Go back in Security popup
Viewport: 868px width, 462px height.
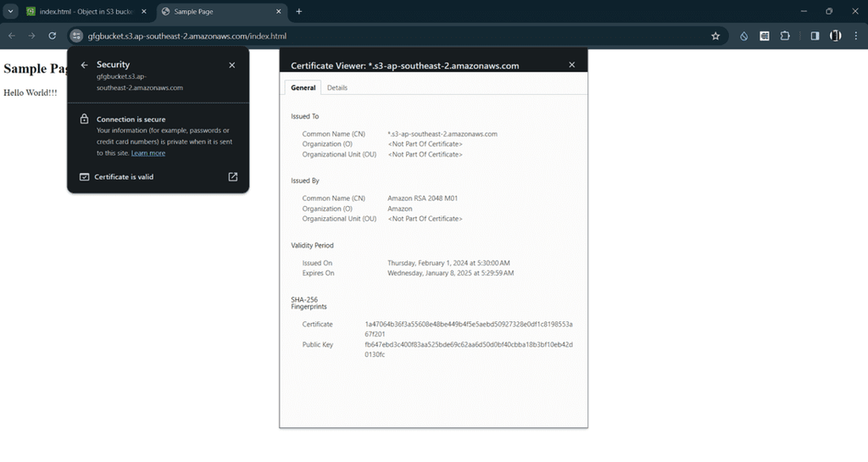(84, 65)
